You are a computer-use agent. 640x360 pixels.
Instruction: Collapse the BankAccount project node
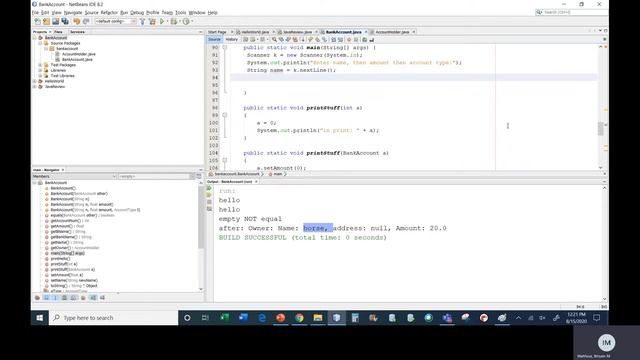pos(35,38)
